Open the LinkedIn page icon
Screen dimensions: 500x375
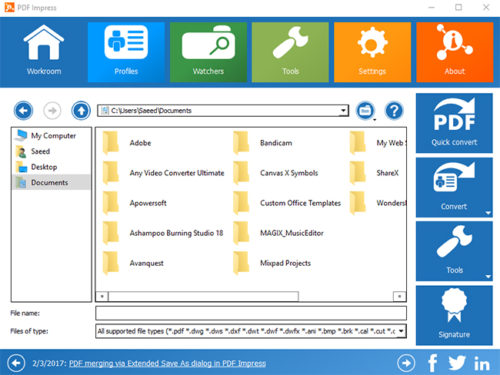pyautogui.click(x=482, y=363)
